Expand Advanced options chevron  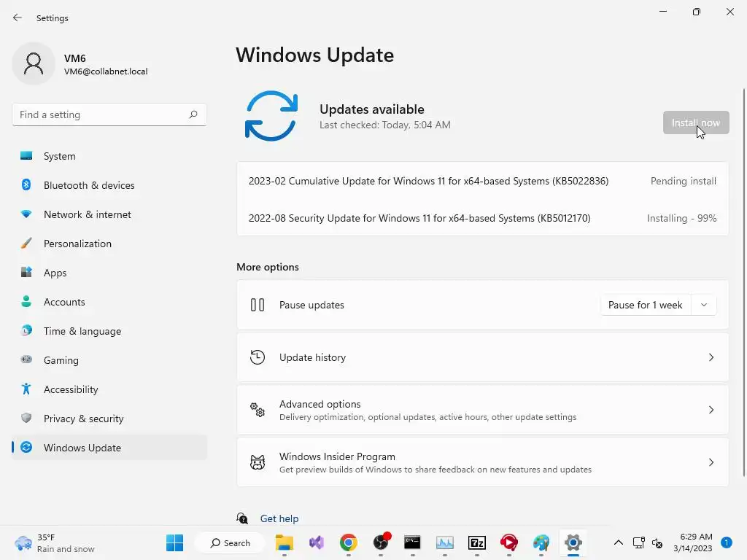(711, 410)
